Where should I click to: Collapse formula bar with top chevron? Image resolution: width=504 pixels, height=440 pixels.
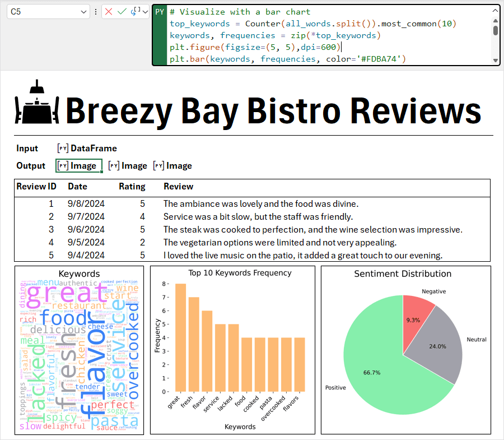[x=496, y=11]
